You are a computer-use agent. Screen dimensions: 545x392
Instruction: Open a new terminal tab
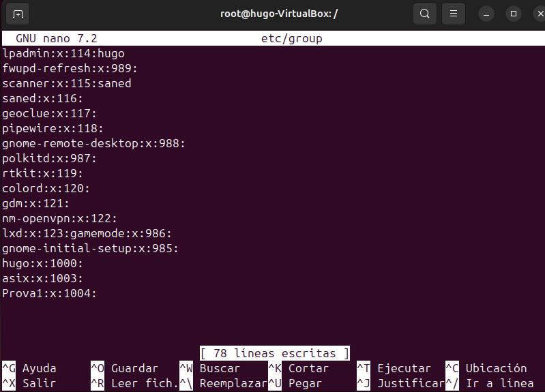point(18,14)
